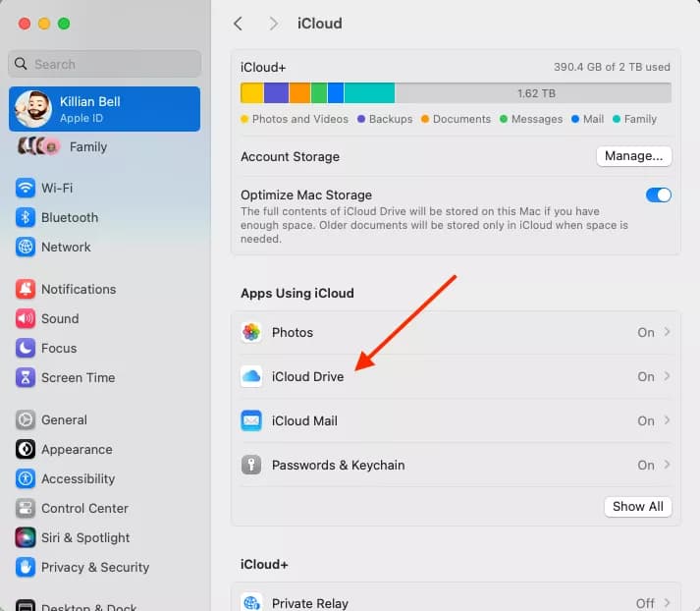Click the 'Account Storage' label
The height and width of the screenshot is (611, 700).
tap(291, 157)
